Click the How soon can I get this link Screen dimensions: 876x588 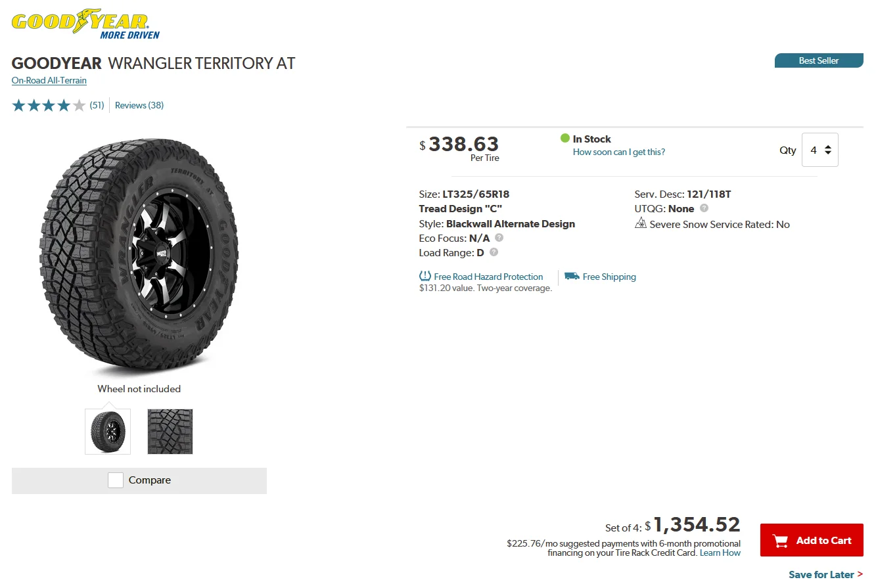point(619,152)
